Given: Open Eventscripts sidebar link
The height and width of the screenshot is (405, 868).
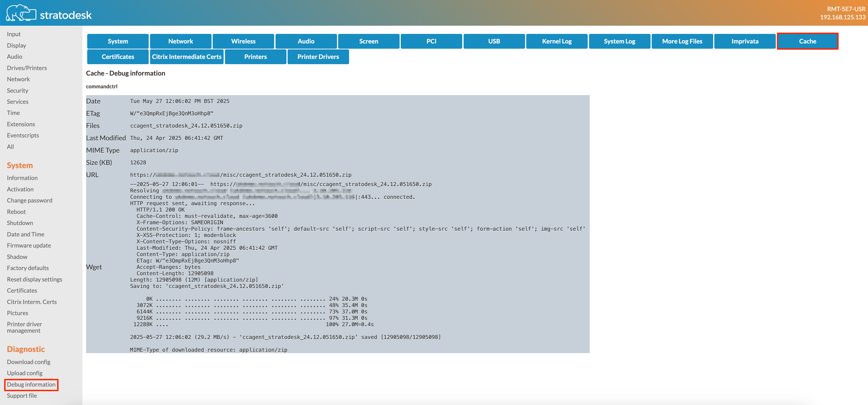Looking at the screenshot, I should tap(23, 135).
